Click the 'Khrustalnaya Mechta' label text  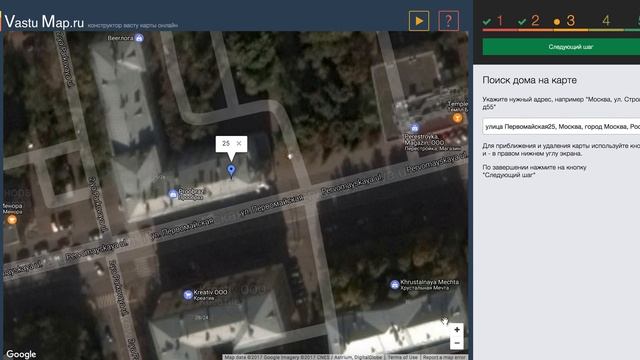point(429,282)
